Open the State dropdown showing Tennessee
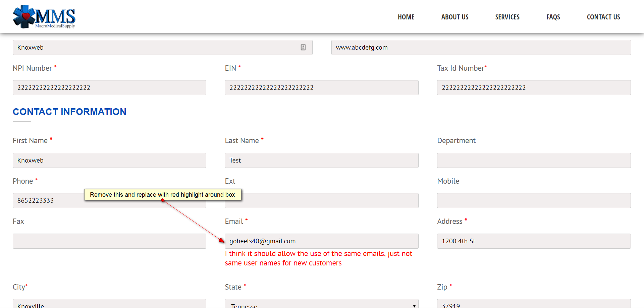Screen dimensions: 644x308 [321, 304]
